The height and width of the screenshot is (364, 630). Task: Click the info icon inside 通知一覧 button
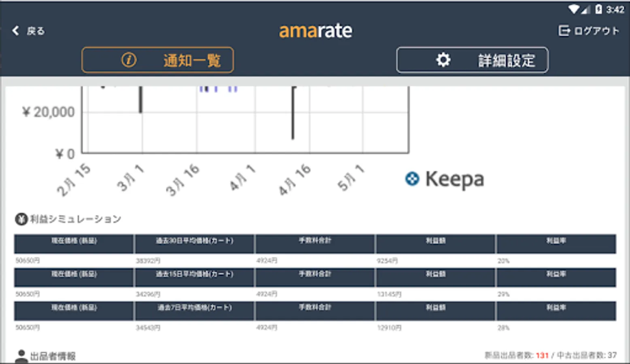click(128, 59)
